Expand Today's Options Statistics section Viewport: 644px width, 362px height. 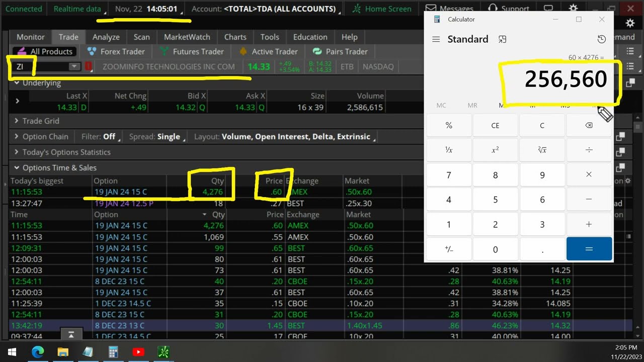(x=17, y=152)
